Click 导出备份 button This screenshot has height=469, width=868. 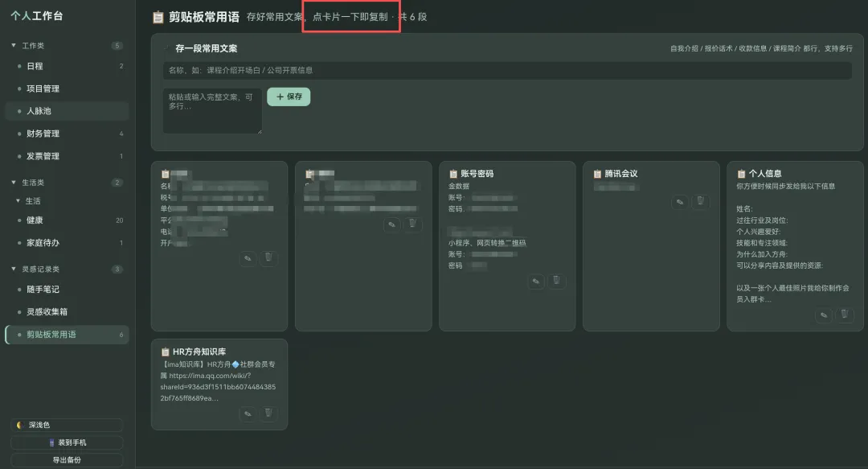pos(67,460)
